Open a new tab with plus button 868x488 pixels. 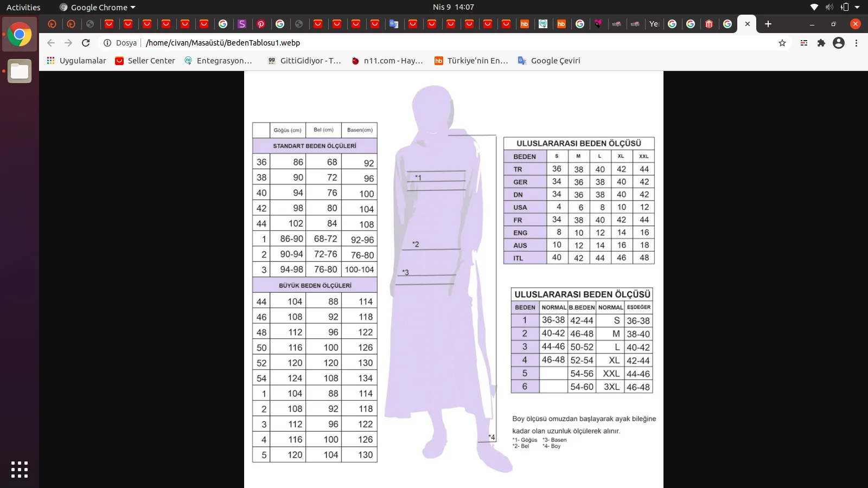pyautogui.click(x=768, y=24)
